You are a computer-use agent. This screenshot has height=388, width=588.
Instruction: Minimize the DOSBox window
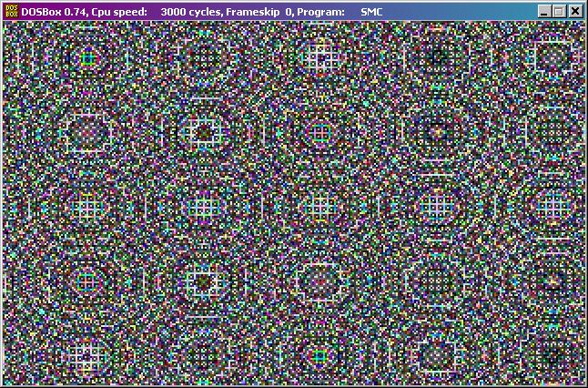(x=543, y=12)
